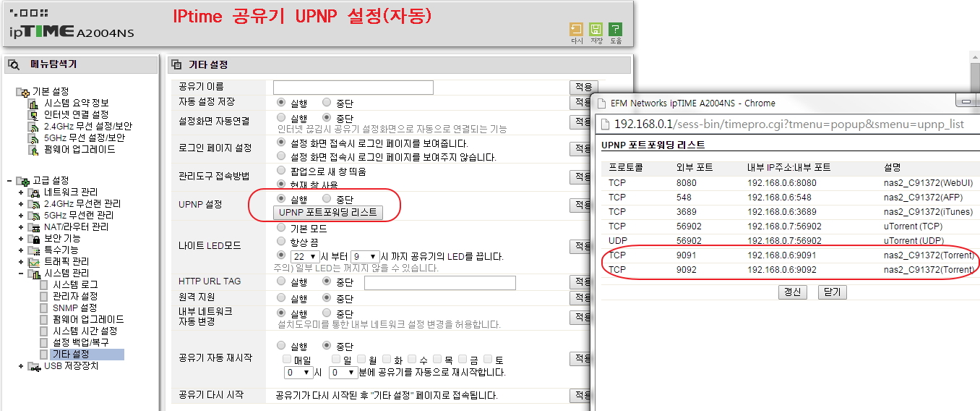Click the 시스템 관리 icon
The width and height of the screenshot is (980, 411).
pyautogui.click(x=33, y=273)
